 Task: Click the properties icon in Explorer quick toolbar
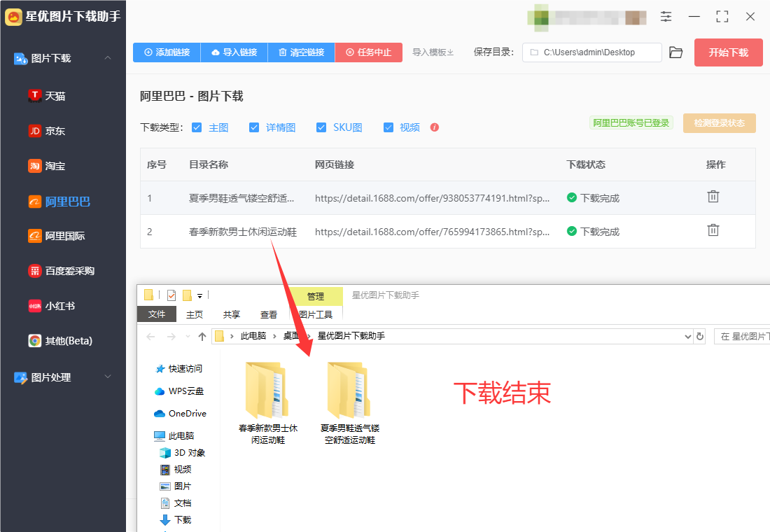click(x=171, y=295)
